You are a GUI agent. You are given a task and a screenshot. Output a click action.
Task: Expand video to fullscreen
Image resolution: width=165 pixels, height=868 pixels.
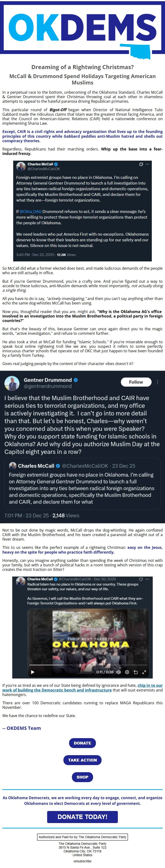pos(144,672)
